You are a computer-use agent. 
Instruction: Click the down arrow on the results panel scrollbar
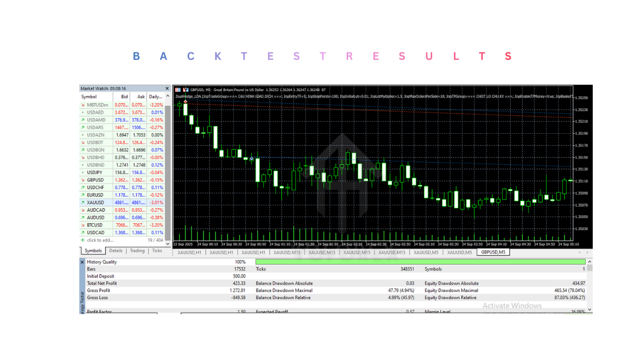click(x=589, y=309)
